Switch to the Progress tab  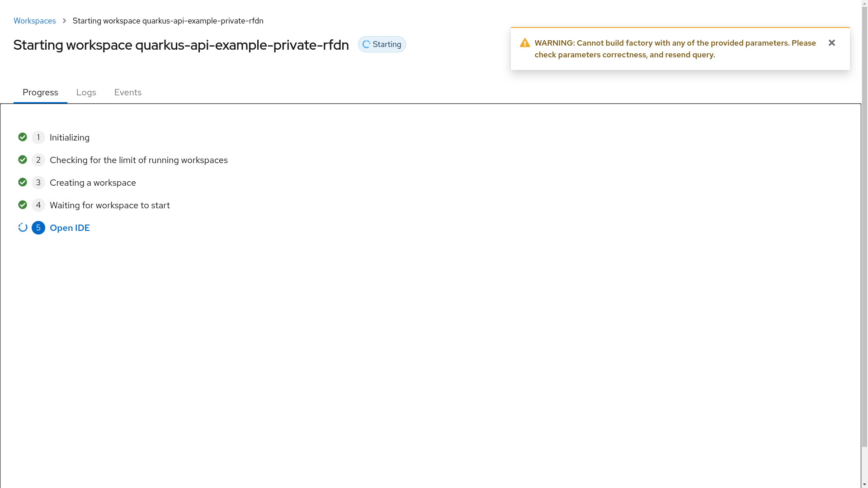tap(40, 92)
